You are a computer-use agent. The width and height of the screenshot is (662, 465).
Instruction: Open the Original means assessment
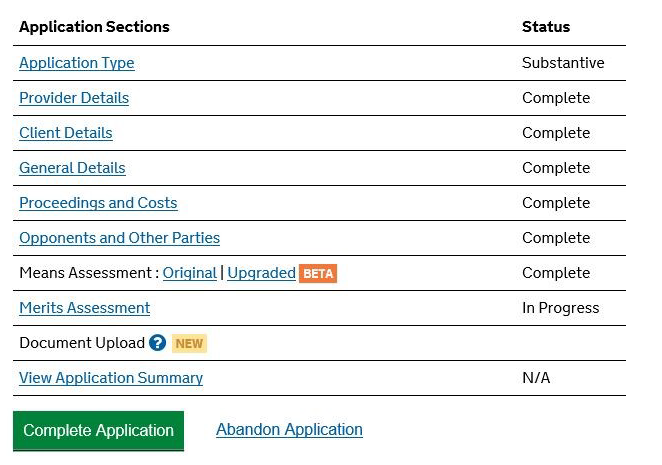click(190, 273)
